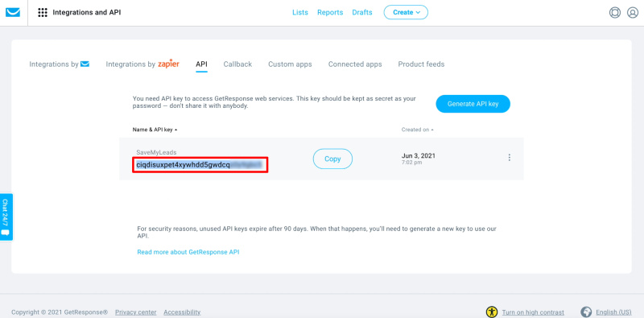Sort by Created on column
The height and width of the screenshot is (318, 644).
[417, 130]
